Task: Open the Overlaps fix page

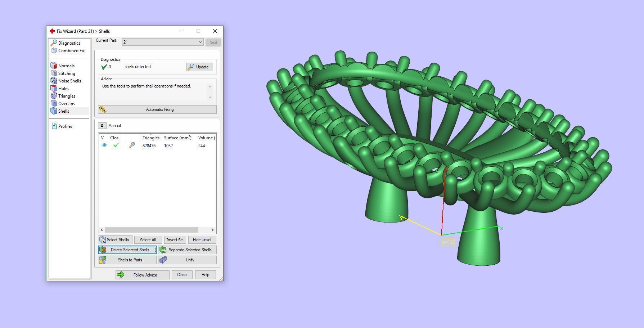Action: (x=66, y=104)
